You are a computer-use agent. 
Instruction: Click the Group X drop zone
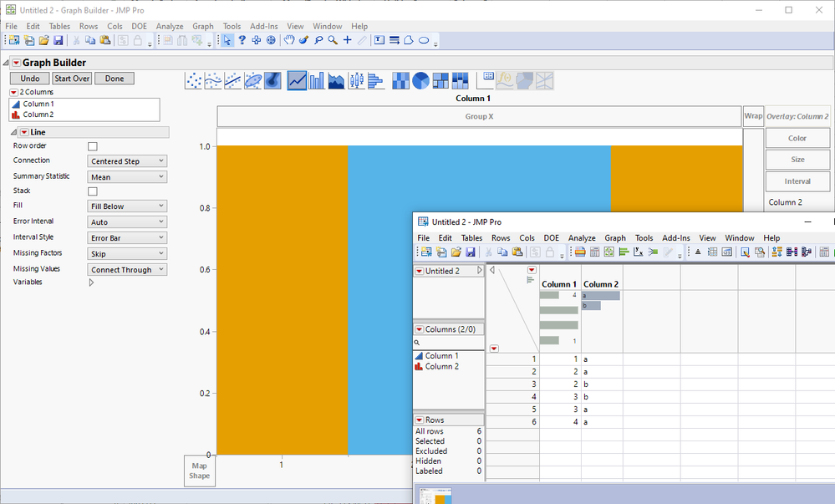[479, 116]
